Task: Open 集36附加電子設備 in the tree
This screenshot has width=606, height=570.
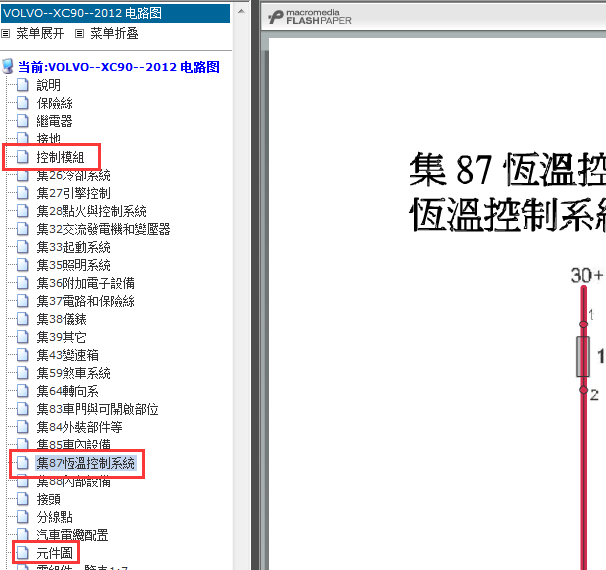Action: [85, 283]
